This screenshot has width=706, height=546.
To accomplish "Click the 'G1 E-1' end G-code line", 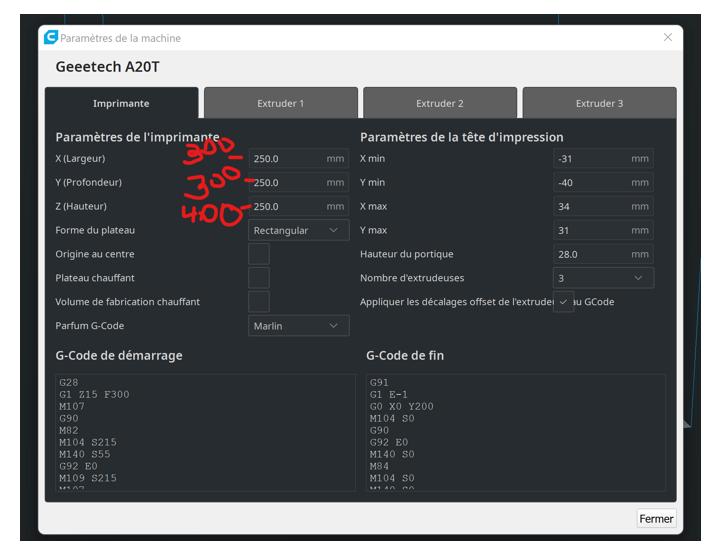I will pos(389,394).
